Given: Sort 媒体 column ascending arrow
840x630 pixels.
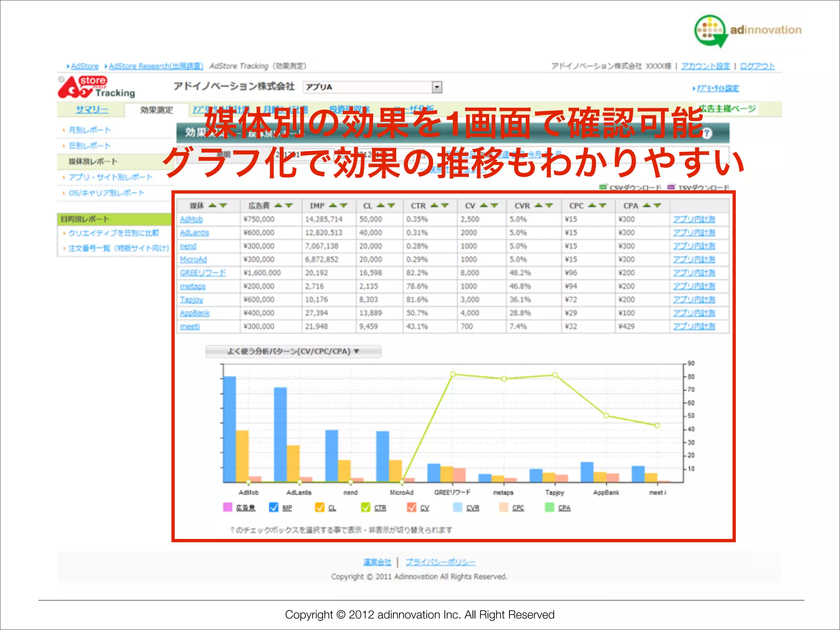Looking at the screenshot, I should 213,205.
